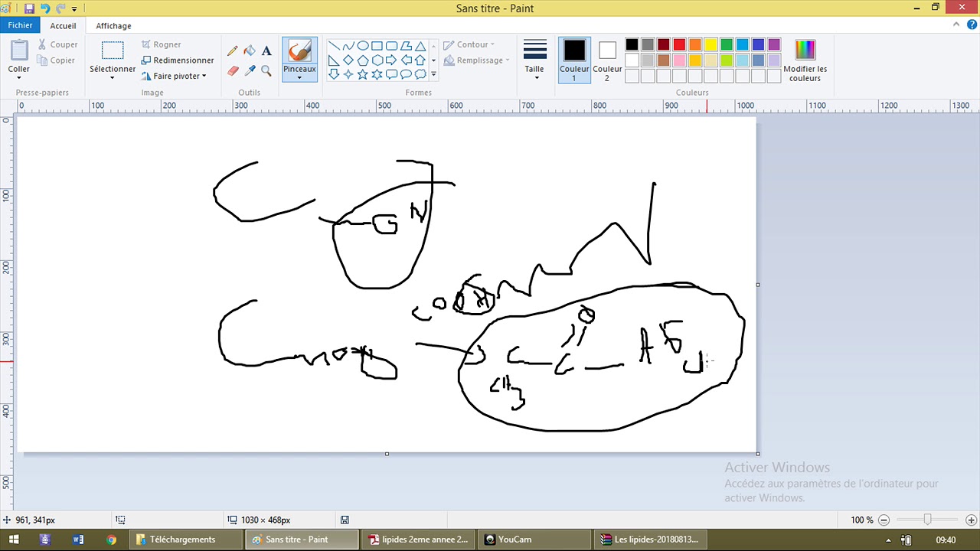Collapse the ribbon with the chevron

956,25
